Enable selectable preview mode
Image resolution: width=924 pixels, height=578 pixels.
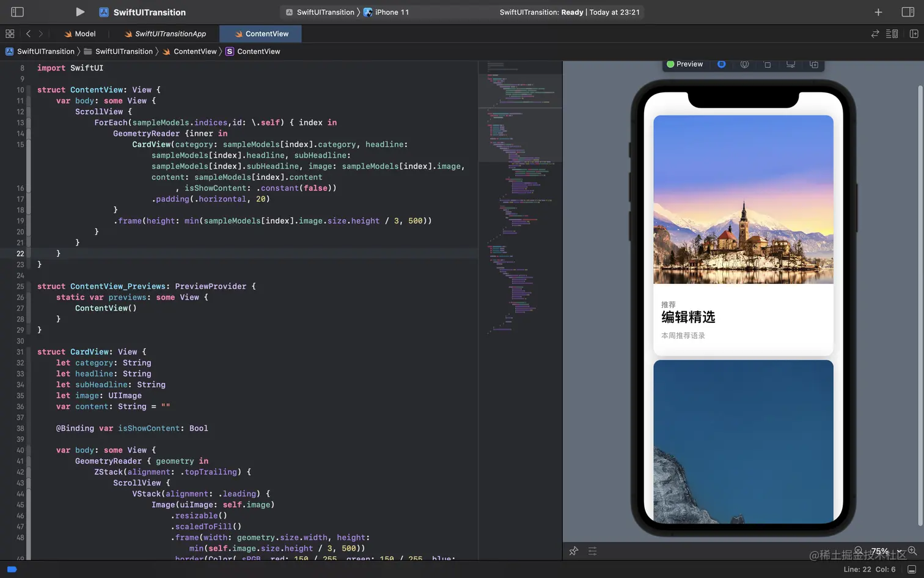[x=744, y=64]
